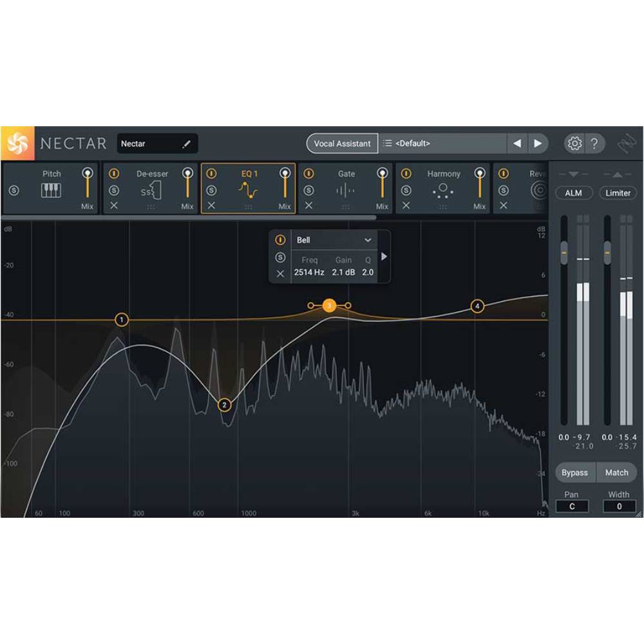This screenshot has width=644, height=644.
Task: Adjust the Pitch module Mix slider
Action: click(x=88, y=184)
